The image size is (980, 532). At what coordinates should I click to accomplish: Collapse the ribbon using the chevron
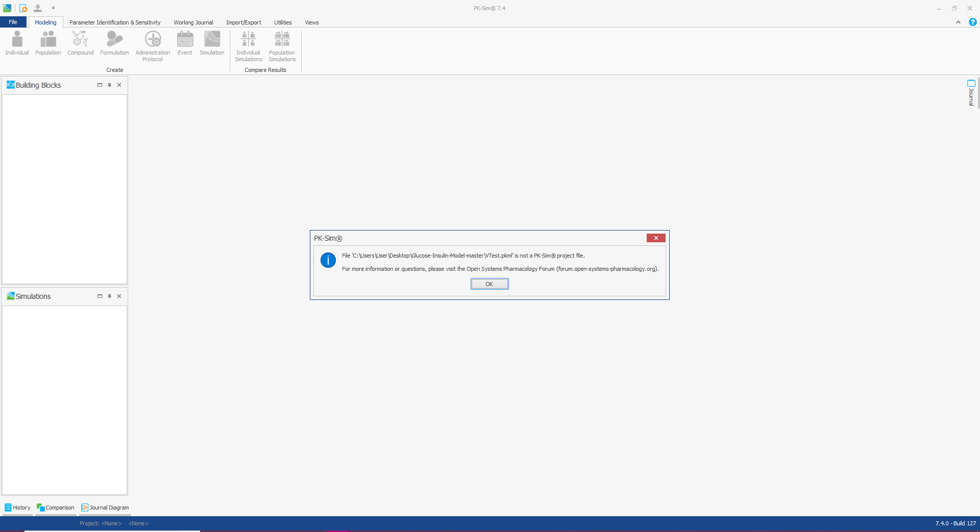[x=959, y=22]
